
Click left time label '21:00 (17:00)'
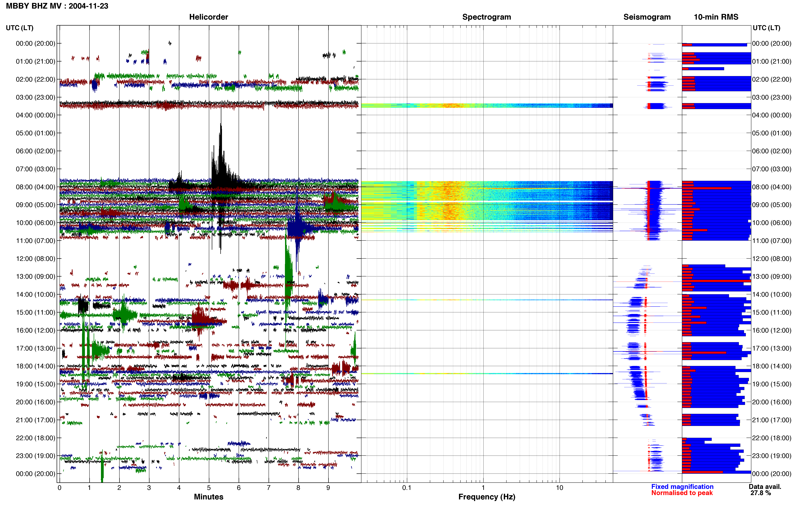[36, 420]
